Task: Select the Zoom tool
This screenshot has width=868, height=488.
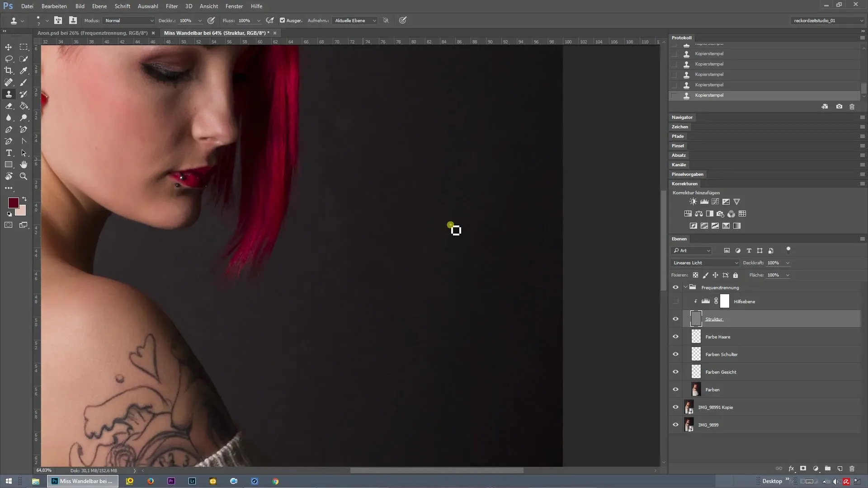Action: pos(24,176)
